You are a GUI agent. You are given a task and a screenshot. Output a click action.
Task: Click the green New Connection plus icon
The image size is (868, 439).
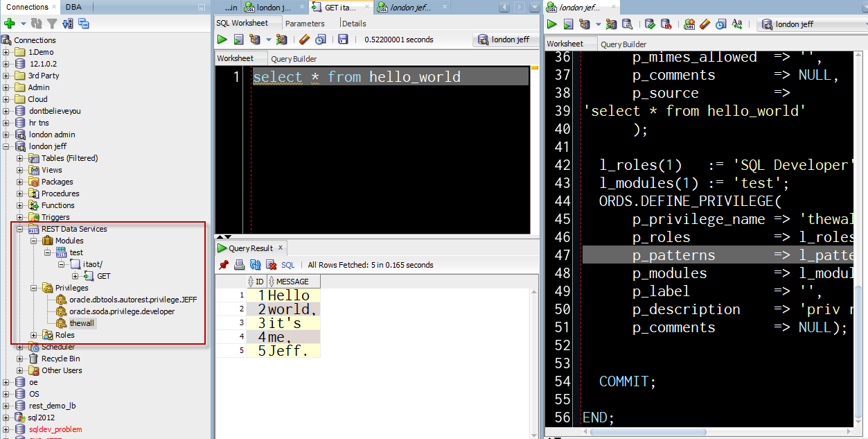tap(10, 24)
